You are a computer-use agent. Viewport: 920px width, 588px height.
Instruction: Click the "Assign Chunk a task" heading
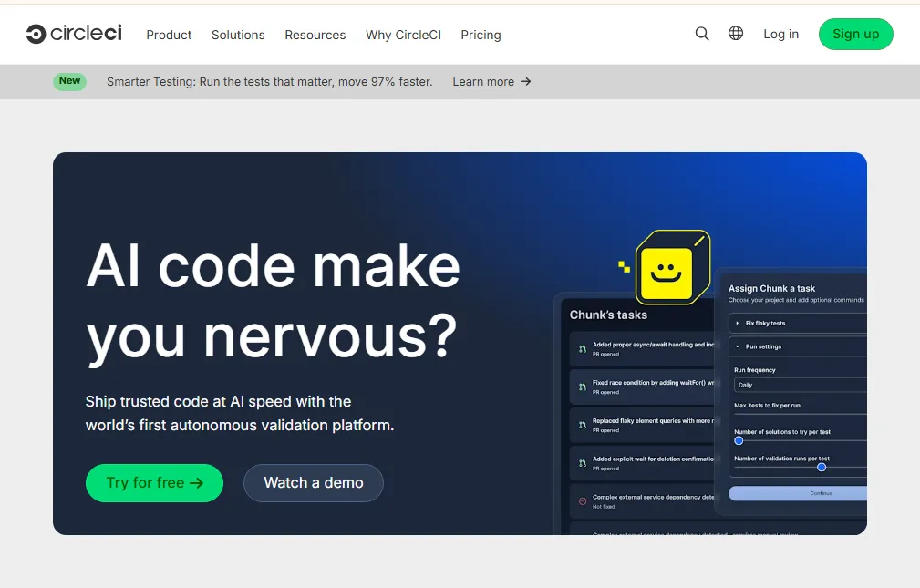pyautogui.click(x=771, y=288)
